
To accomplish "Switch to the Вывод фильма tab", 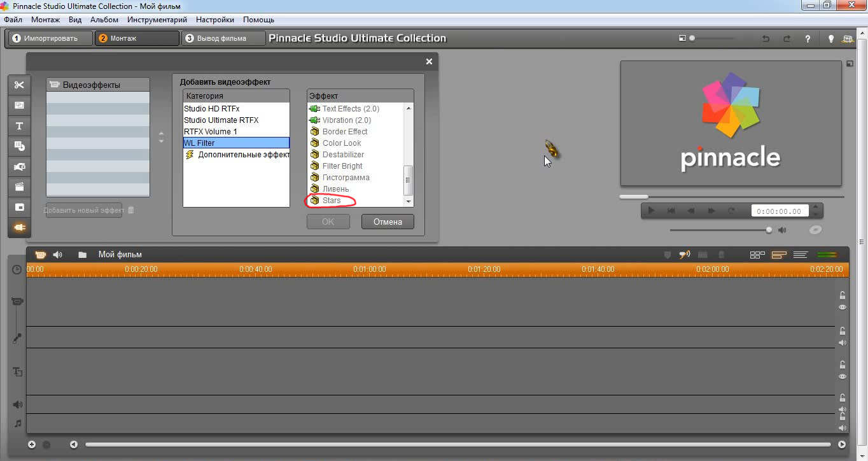I will click(x=223, y=38).
